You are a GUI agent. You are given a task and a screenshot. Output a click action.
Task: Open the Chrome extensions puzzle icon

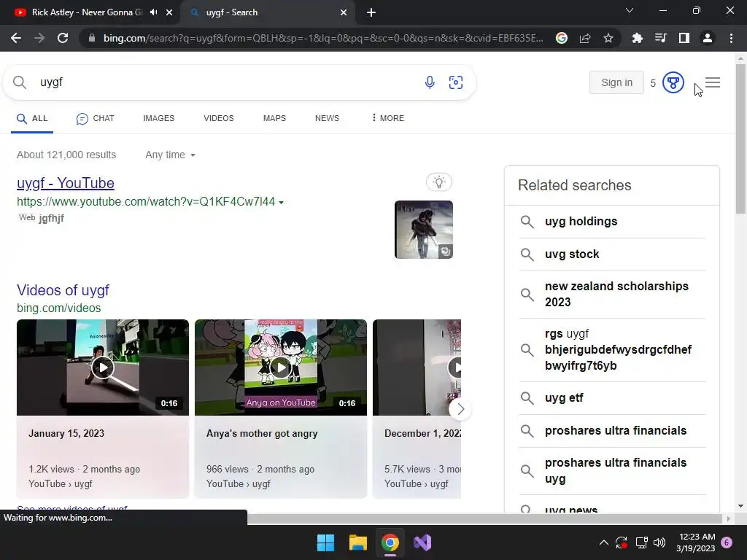coord(637,38)
